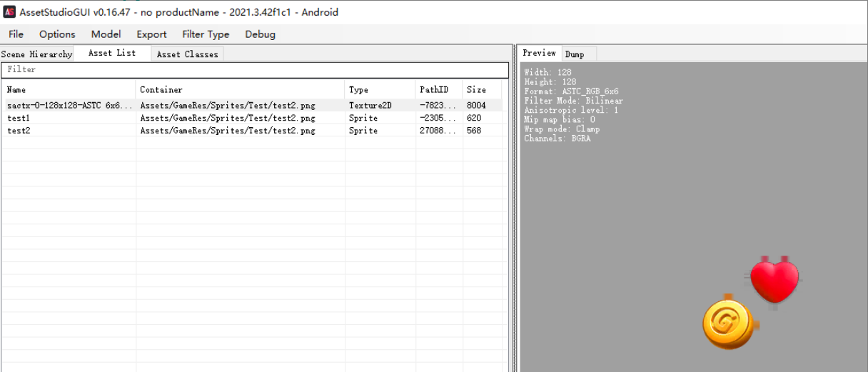Focus the Filter search field
The image size is (868, 372).
pos(255,70)
